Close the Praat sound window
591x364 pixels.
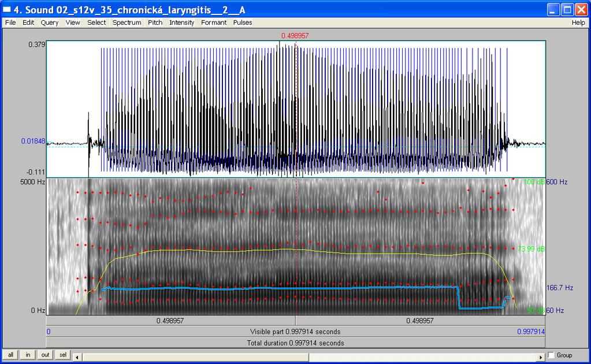coord(581,9)
